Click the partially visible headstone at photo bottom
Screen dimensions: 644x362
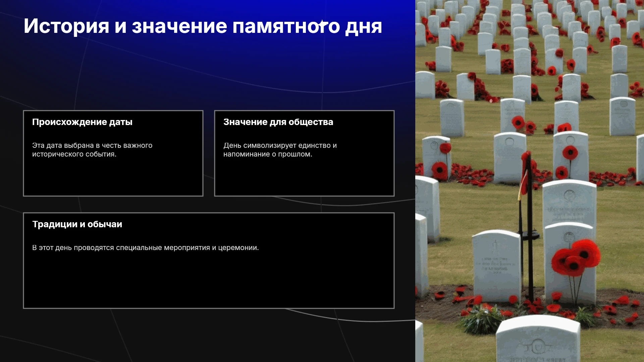click(x=538, y=339)
